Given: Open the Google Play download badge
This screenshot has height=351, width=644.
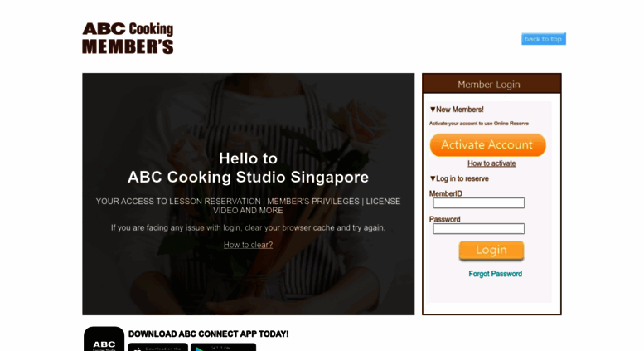Looking at the screenshot, I should (x=223, y=347).
